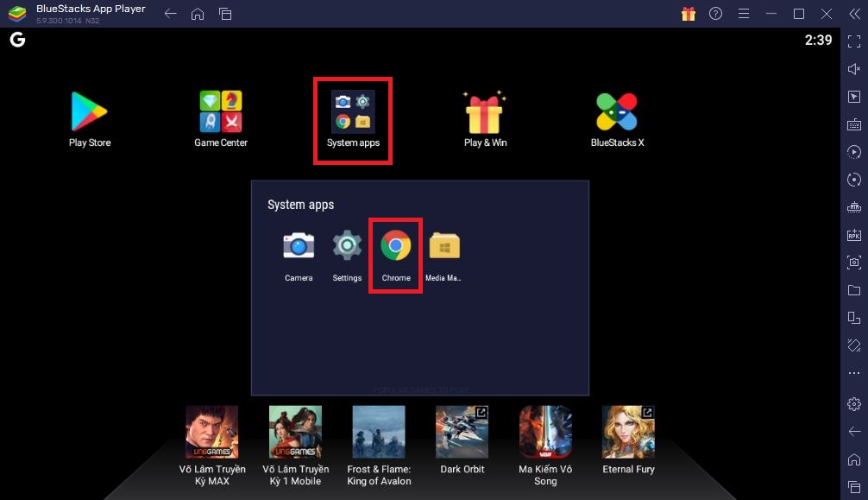Take a screenshot using sidebar camera icon
The image size is (868, 500).
tap(854, 263)
